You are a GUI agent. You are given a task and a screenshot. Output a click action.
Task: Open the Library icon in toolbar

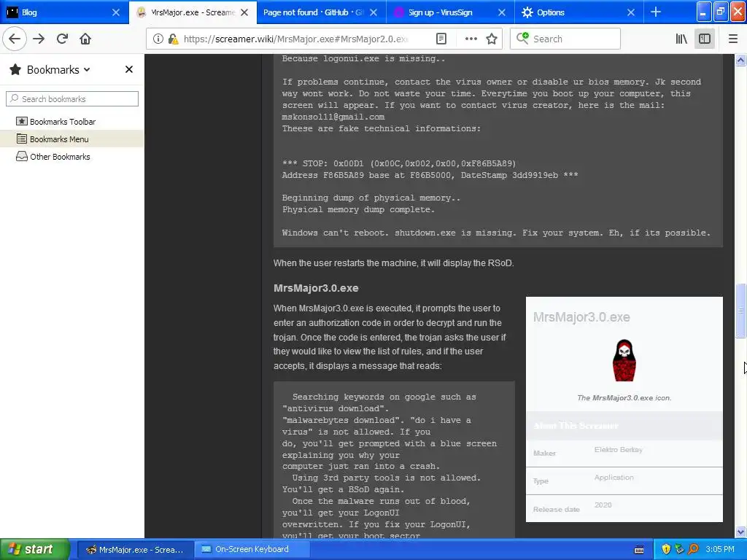click(681, 39)
